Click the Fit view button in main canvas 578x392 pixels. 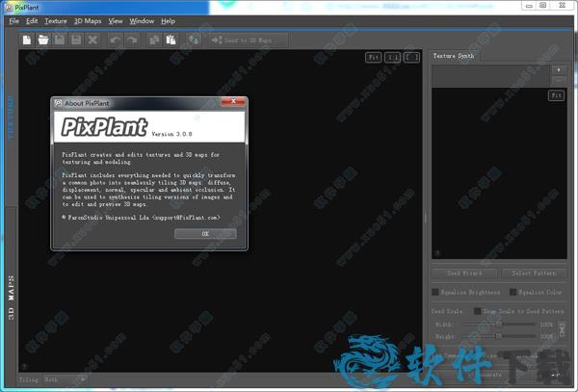pyautogui.click(x=374, y=58)
